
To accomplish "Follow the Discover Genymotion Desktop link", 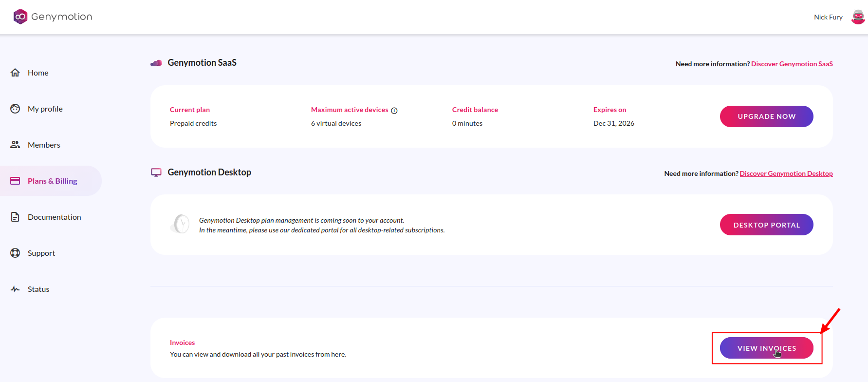I will pos(786,173).
